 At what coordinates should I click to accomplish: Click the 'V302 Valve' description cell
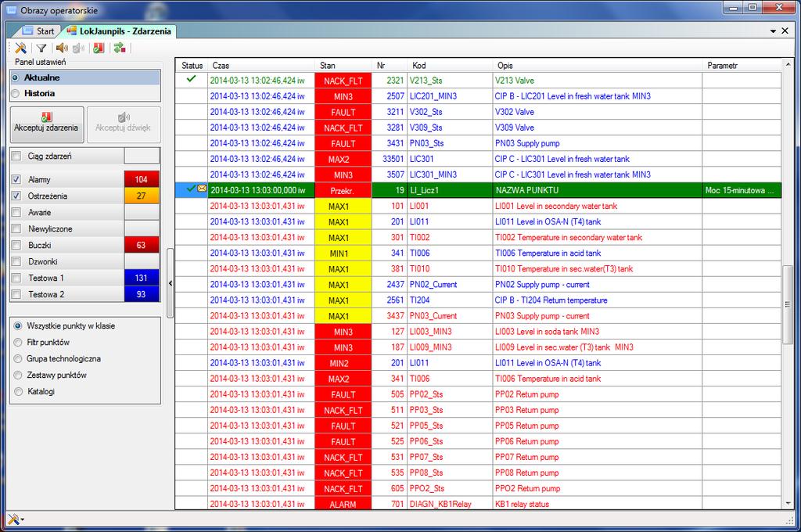[598, 112]
